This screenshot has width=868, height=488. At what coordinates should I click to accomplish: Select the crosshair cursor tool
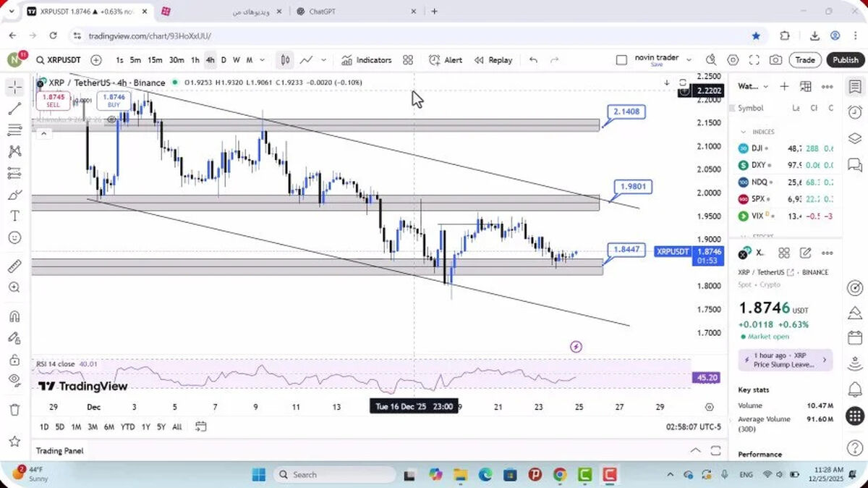[15, 87]
